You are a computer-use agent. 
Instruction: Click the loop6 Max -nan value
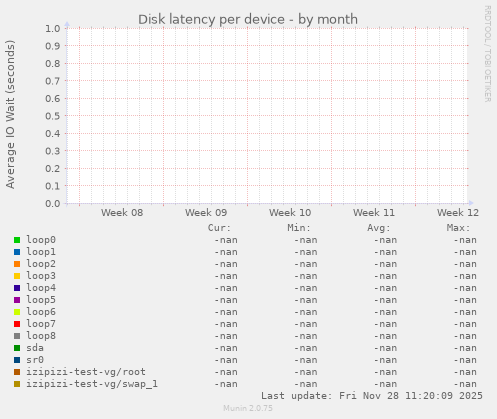coord(465,312)
